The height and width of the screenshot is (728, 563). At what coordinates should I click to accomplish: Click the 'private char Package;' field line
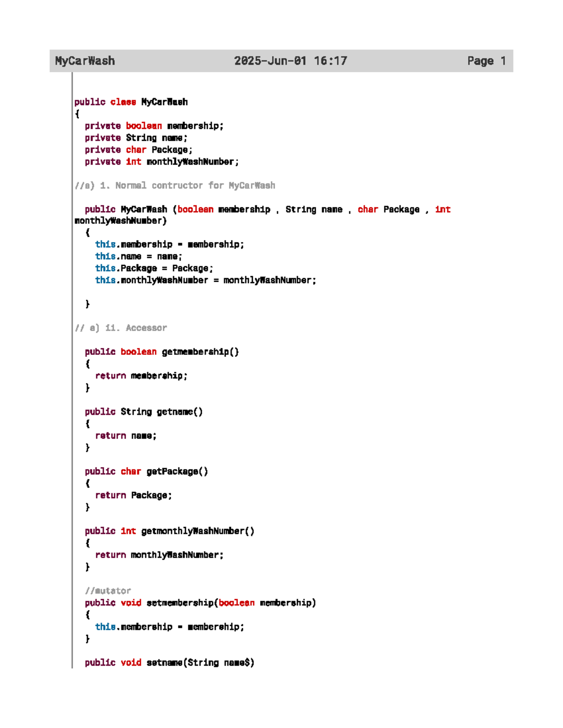click(139, 150)
